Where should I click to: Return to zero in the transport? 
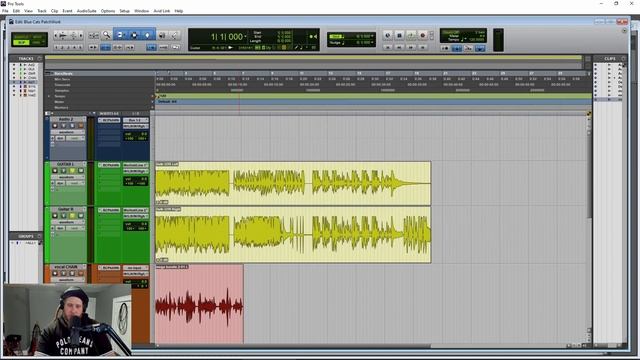388,48
